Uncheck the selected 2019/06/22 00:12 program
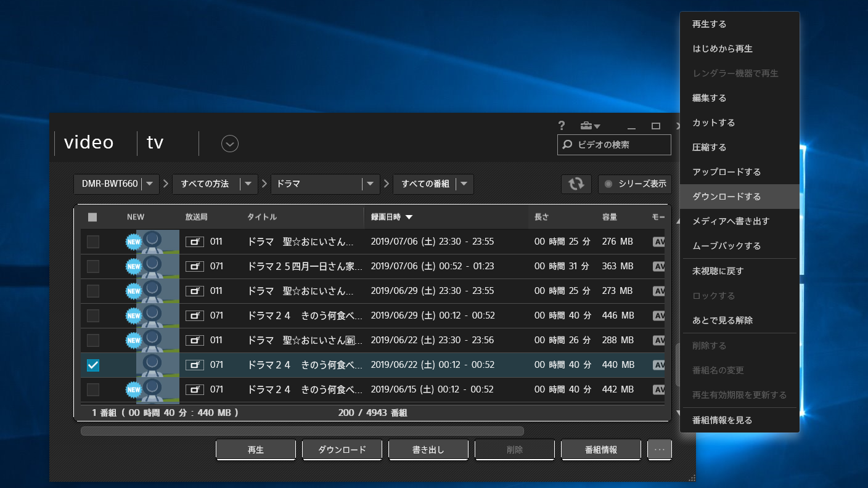The width and height of the screenshot is (868, 488). [93, 365]
